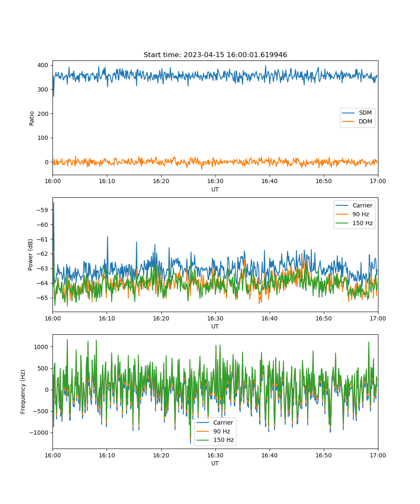Viewport: 420px width, 504px height.
Task: Click 16:40 time tick under Power plot
Action: (269, 318)
